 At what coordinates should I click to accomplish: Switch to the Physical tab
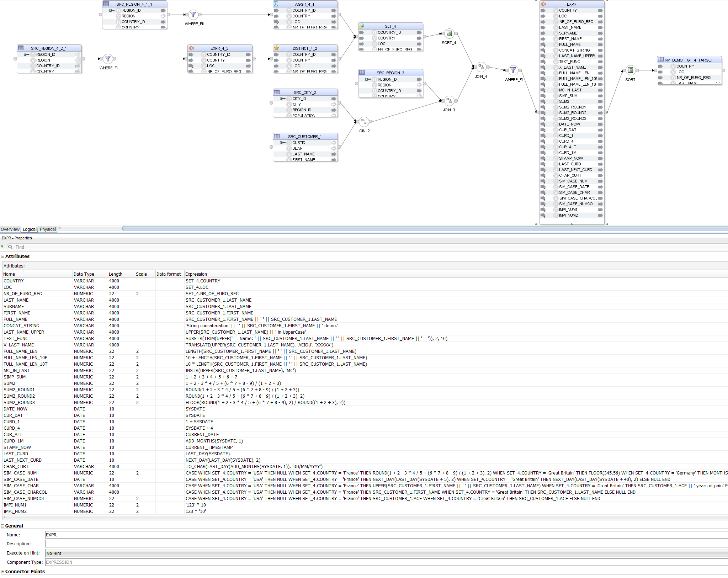pos(48,229)
